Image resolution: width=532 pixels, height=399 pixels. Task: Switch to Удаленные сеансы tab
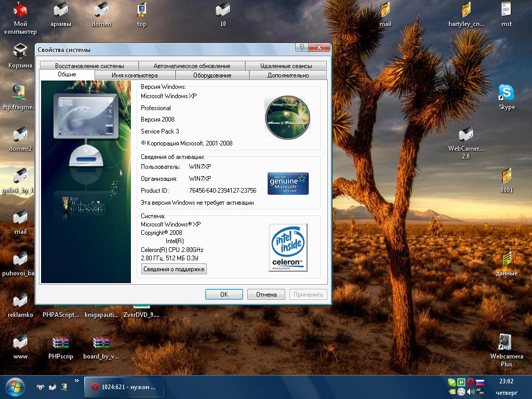(286, 66)
